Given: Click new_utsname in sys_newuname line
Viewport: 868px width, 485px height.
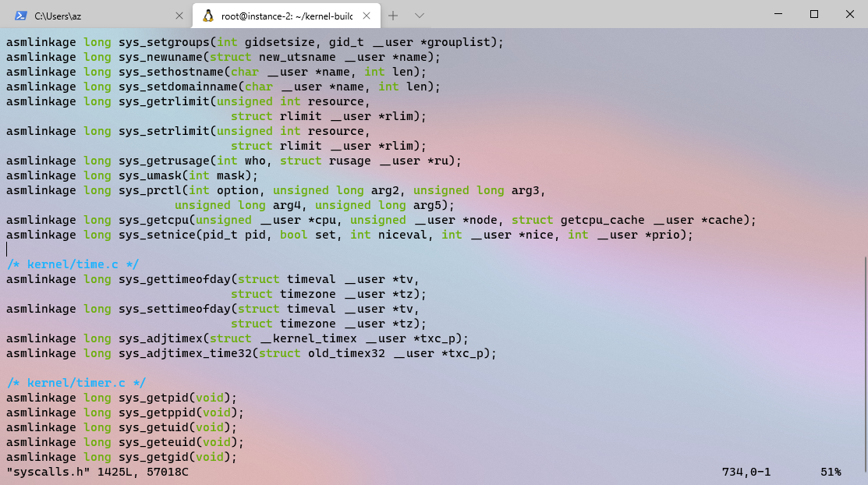Looking at the screenshot, I should click(297, 57).
